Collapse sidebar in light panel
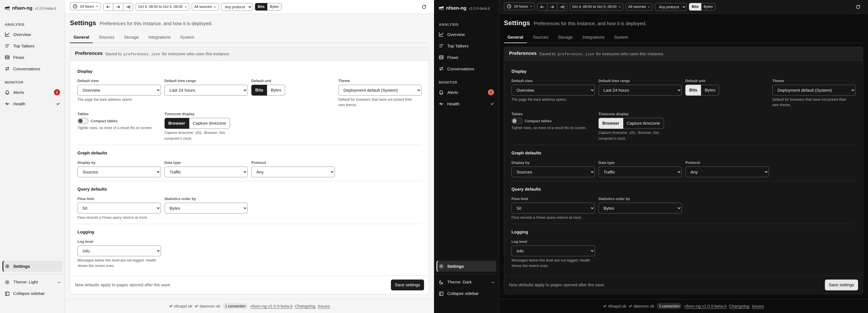Image resolution: width=868 pixels, height=313 pixels. 32,294
